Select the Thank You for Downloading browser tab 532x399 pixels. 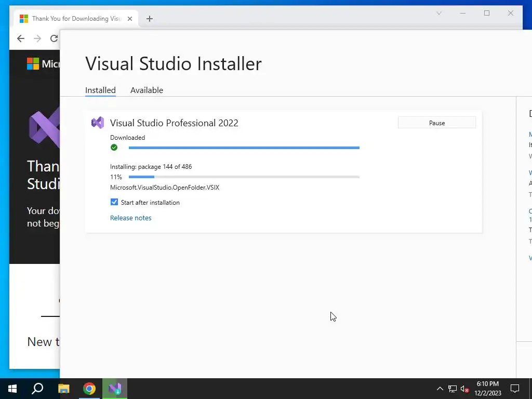(76, 19)
